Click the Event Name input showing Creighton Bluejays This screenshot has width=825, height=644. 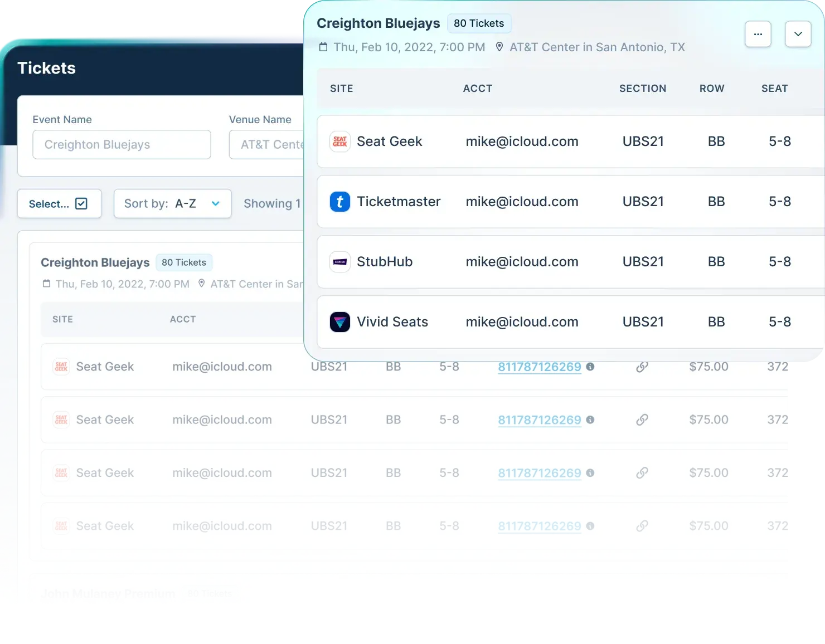(x=122, y=144)
